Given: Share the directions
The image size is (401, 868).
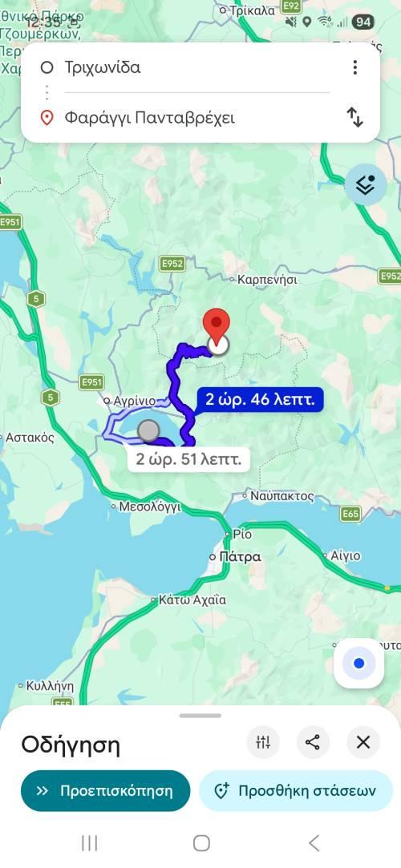Looking at the screenshot, I should click(x=313, y=742).
